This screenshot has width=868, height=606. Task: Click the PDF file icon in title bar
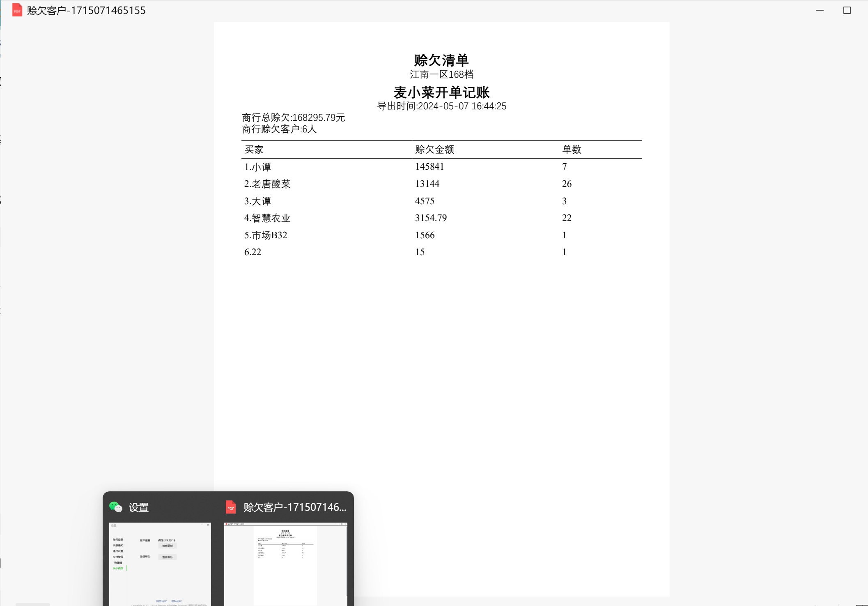click(17, 10)
